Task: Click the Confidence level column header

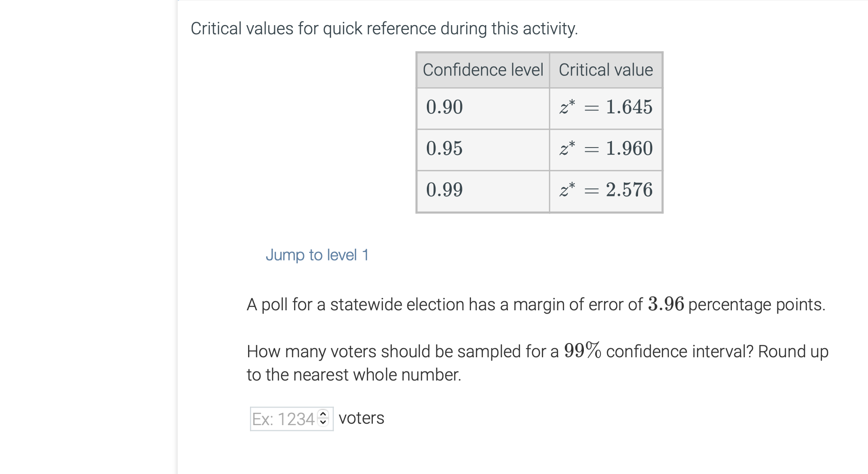Action: [482, 70]
